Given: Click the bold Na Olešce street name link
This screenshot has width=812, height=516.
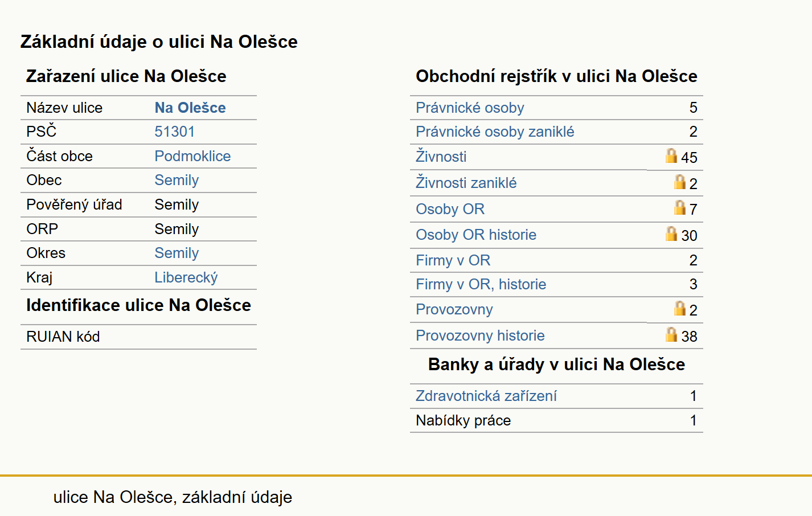Looking at the screenshot, I should point(190,108).
